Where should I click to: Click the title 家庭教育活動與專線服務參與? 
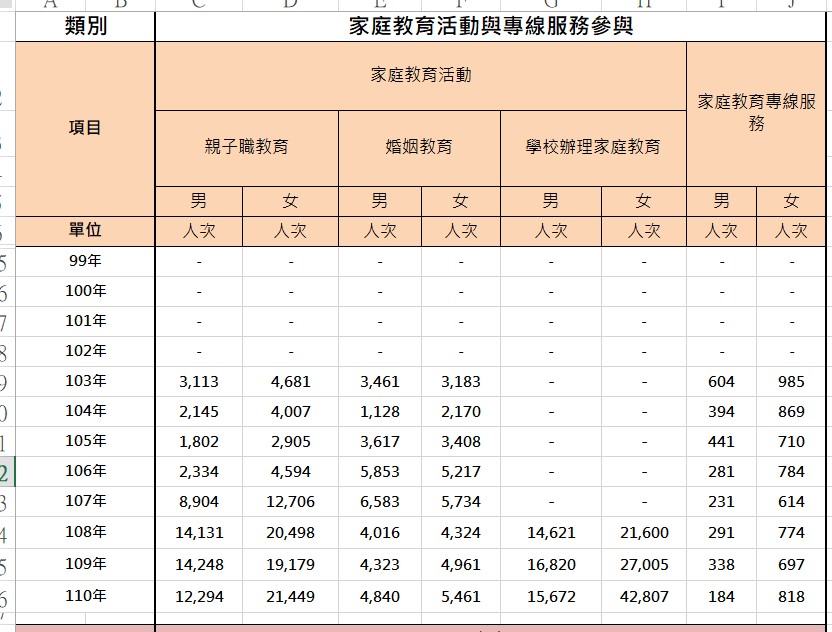coord(490,27)
